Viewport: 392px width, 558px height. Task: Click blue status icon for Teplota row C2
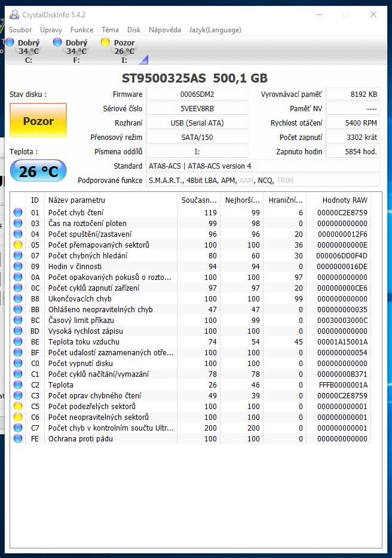pyautogui.click(x=19, y=385)
